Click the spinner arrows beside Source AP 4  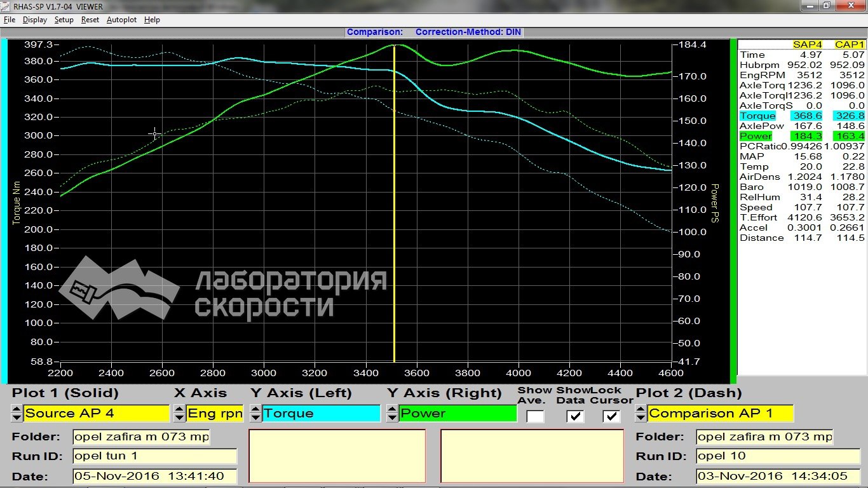pos(17,414)
